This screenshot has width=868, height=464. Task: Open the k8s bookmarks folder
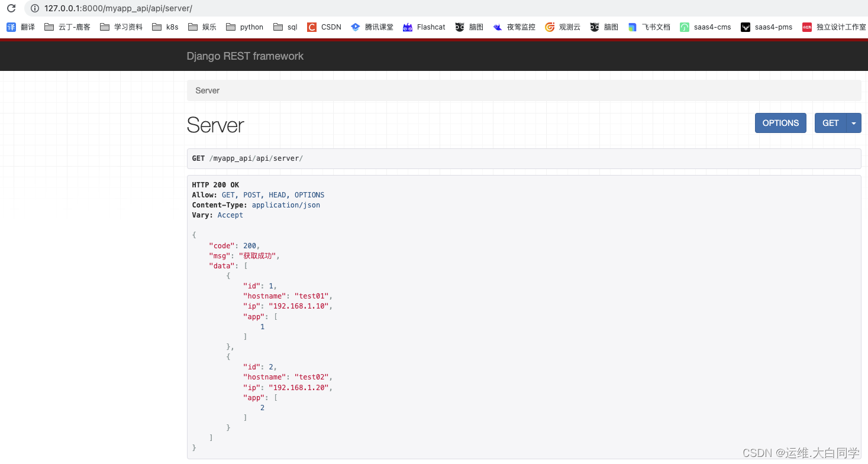coord(165,27)
